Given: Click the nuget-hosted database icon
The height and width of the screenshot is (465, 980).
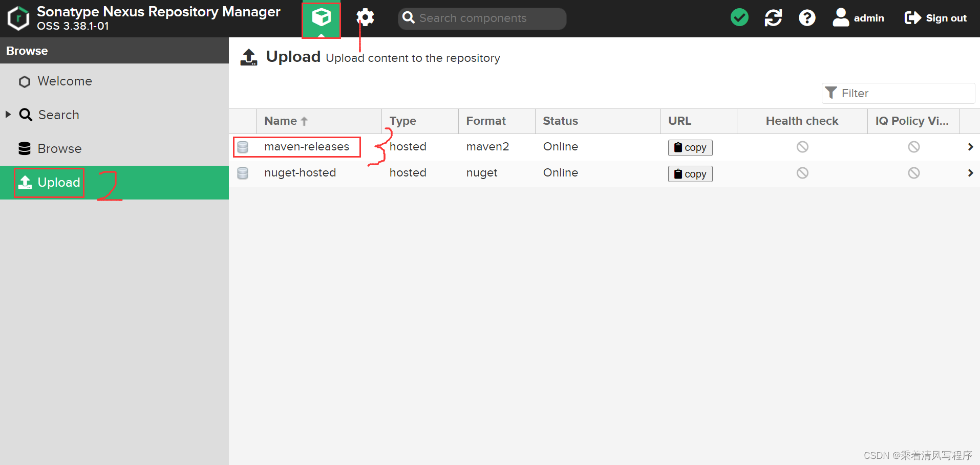Looking at the screenshot, I should point(243,173).
